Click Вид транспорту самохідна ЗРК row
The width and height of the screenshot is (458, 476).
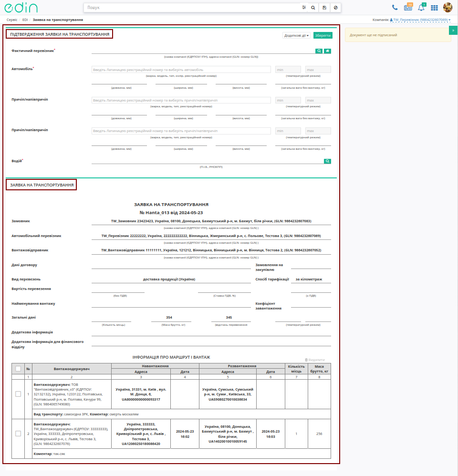[181, 414]
